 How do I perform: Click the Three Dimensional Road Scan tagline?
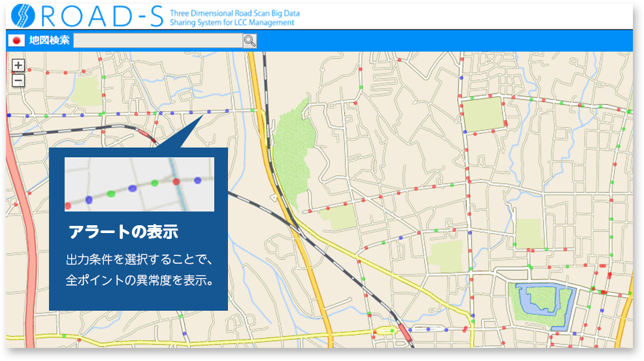coord(234,18)
